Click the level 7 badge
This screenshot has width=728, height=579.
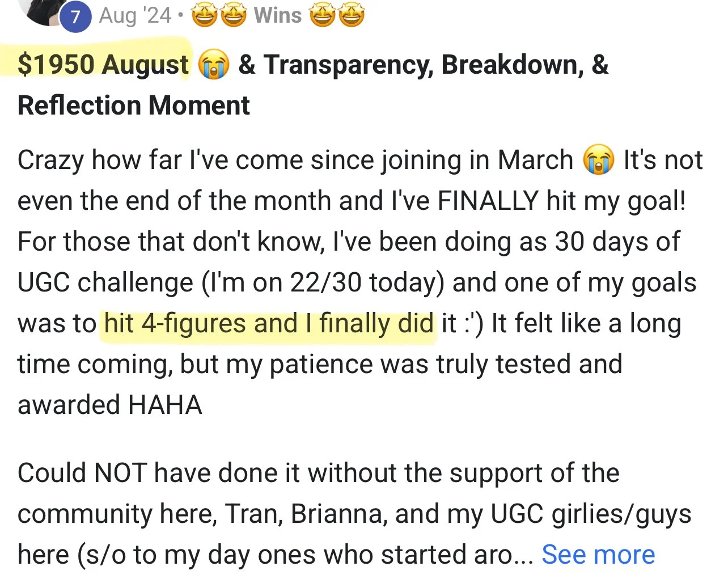coord(75,17)
